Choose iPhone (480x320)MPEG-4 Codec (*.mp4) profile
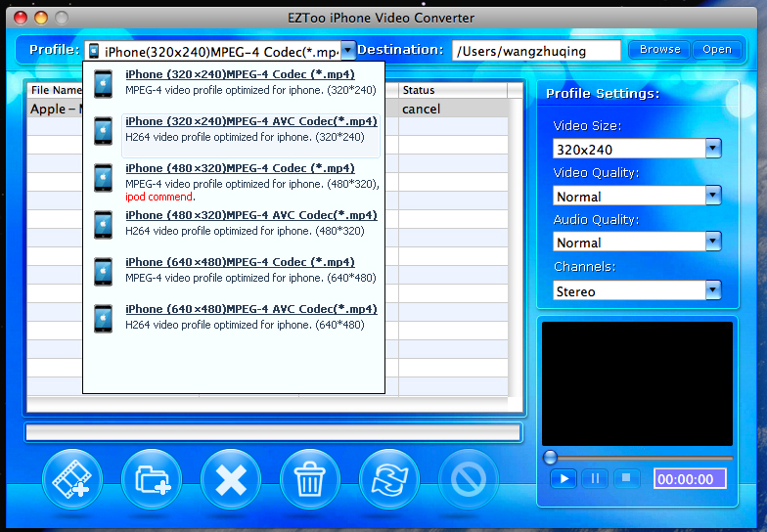 click(x=241, y=168)
